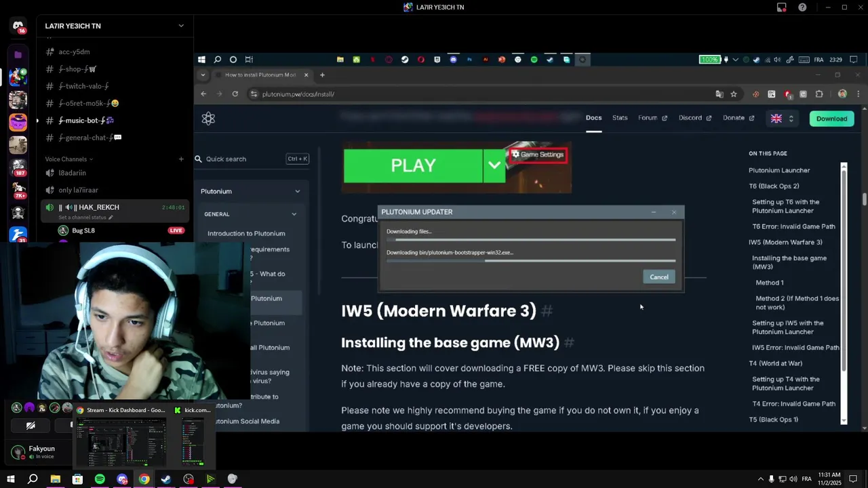Open browser extensions puzzle icon
Image resolution: width=868 pixels, height=488 pixels.
click(x=819, y=94)
